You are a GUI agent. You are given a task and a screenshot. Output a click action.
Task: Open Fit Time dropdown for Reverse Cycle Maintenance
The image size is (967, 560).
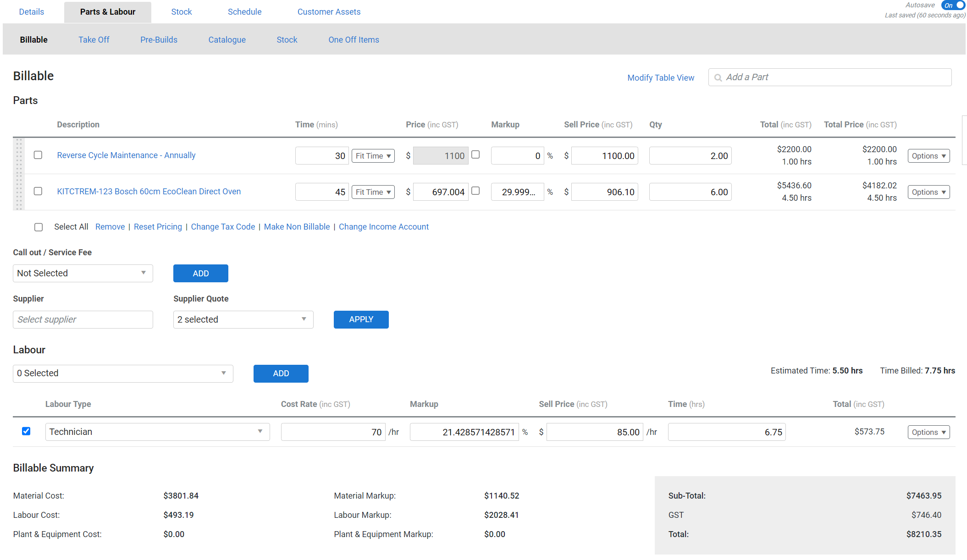coord(373,156)
